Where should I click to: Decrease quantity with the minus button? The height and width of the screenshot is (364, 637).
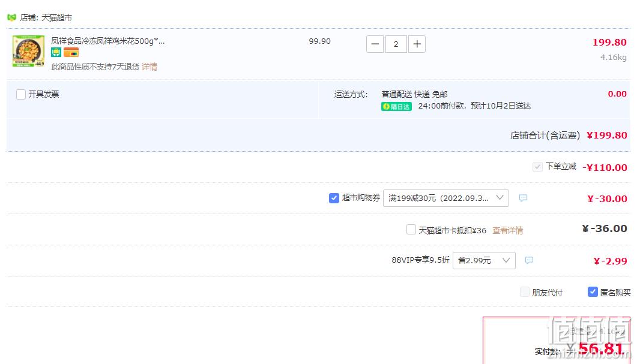(375, 44)
